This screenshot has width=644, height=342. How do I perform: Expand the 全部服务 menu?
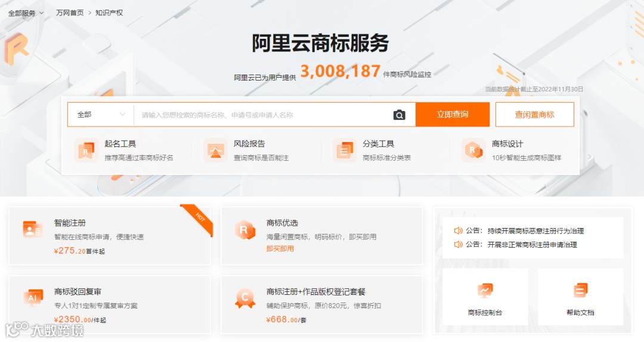(26, 13)
